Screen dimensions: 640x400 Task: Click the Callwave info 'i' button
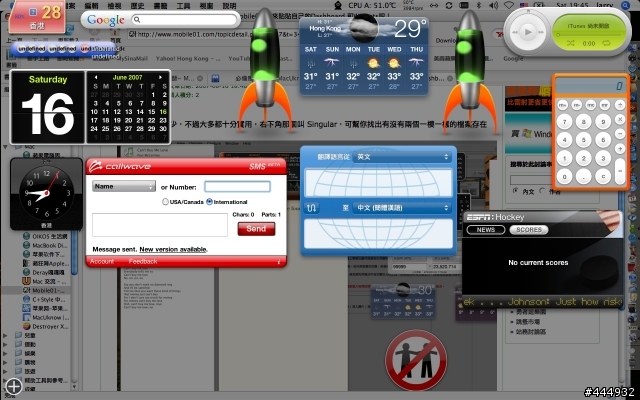click(x=279, y=262)
